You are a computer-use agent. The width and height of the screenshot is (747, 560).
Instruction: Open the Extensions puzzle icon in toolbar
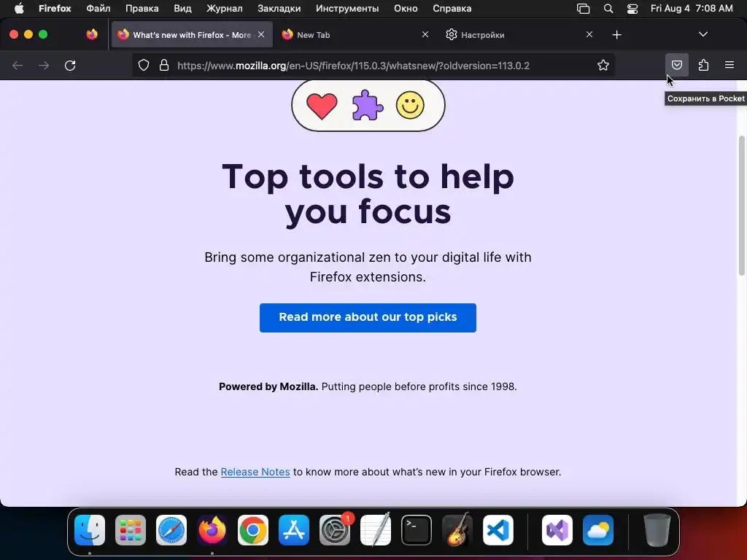click(703, 65)
